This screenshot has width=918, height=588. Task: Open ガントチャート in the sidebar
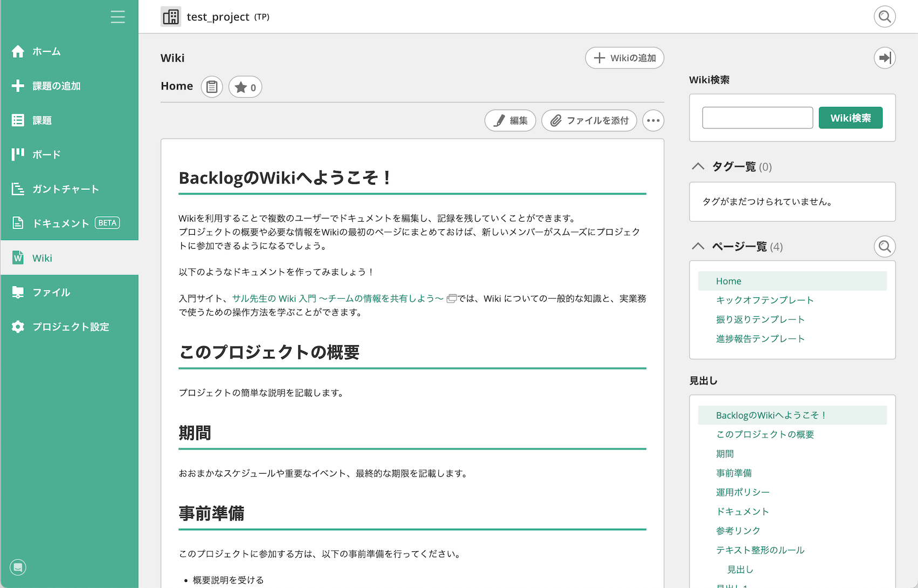[x=65, y=189]
